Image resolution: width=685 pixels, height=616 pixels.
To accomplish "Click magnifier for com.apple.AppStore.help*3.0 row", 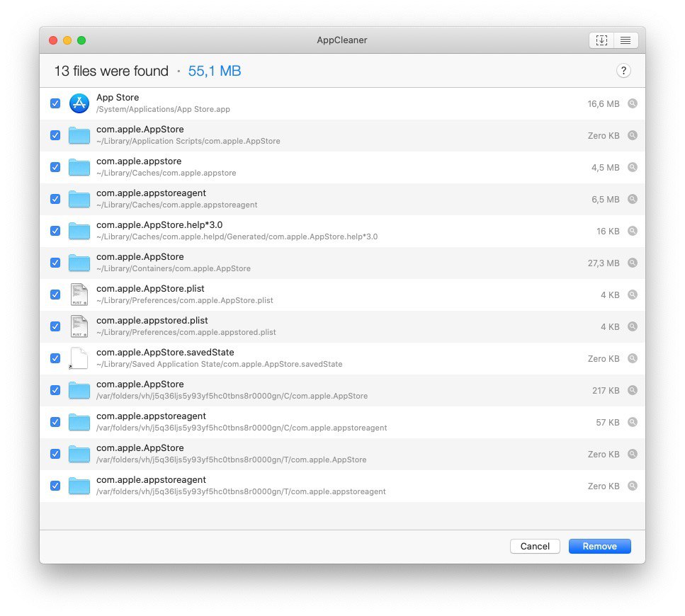I will coord(632,231).
